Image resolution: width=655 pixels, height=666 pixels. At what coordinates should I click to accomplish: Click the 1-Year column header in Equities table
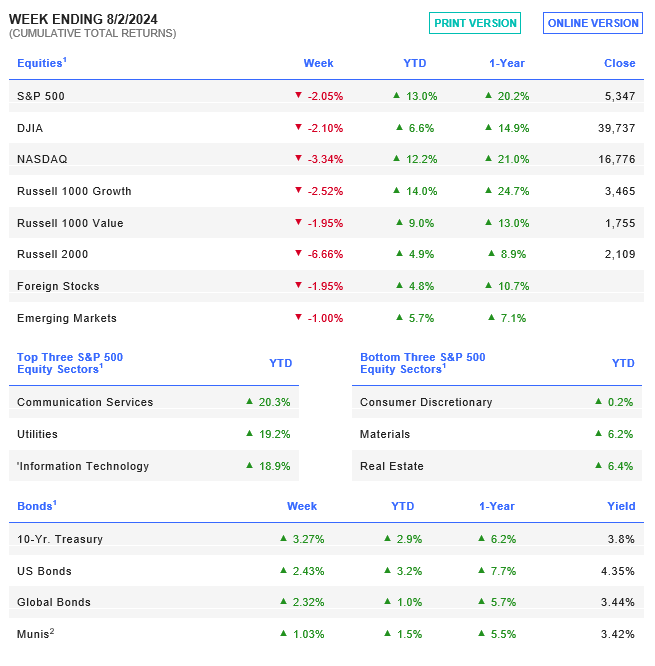507,63
